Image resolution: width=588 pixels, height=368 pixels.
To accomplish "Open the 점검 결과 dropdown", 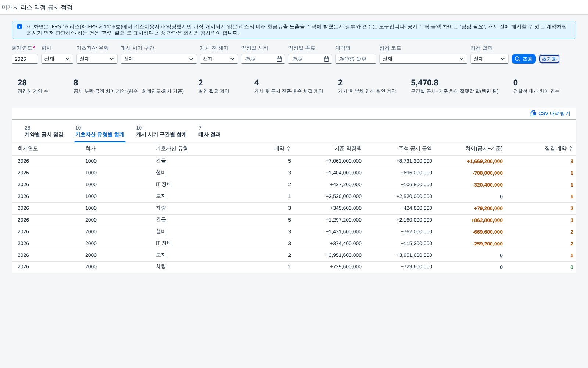I will click(490, 59).
